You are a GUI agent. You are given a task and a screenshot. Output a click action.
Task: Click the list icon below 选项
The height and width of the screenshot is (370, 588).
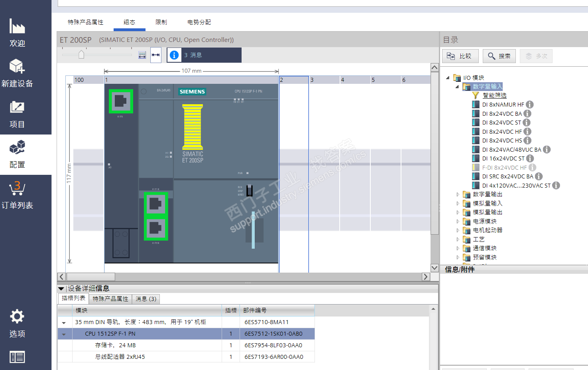pos(17,357)
